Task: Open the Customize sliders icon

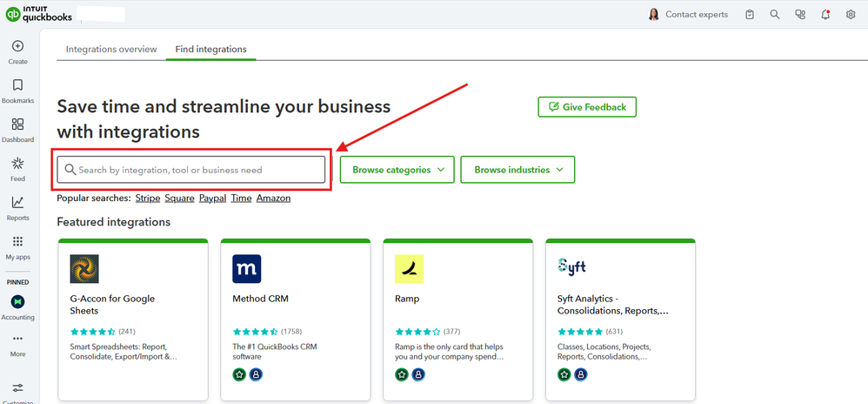Action: pos(17,388)
